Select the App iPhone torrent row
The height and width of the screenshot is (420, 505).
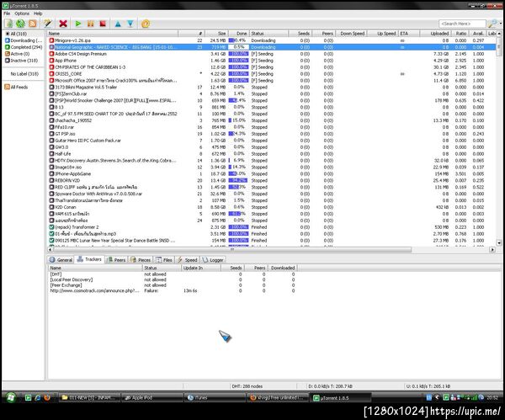tap(272, 61)
